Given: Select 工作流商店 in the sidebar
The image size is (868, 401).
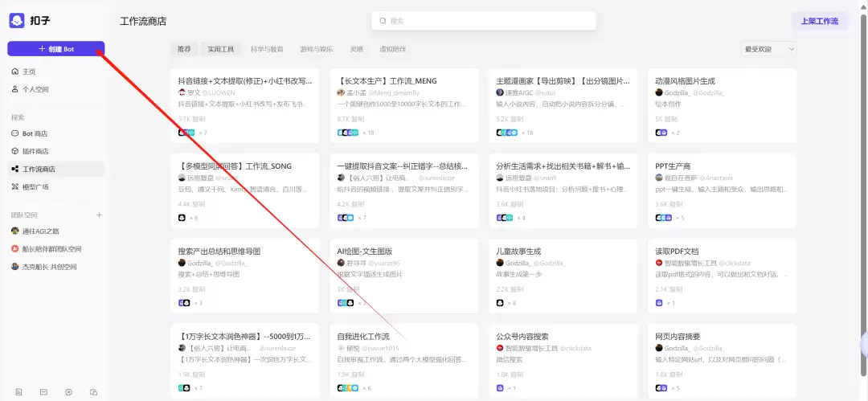Looking at the screenshot, I should pyautogui.click(x=56, y=169).
